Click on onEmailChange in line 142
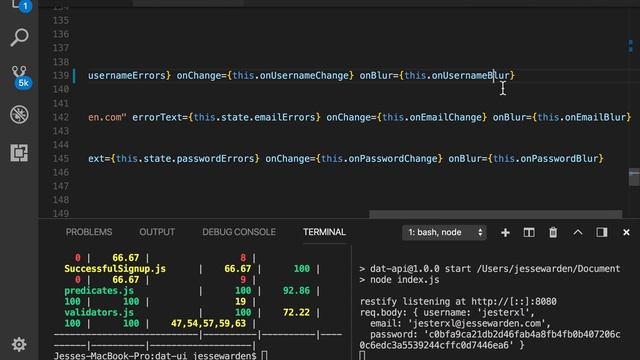Viewport: 640px width, 360px height. point(446,117)
